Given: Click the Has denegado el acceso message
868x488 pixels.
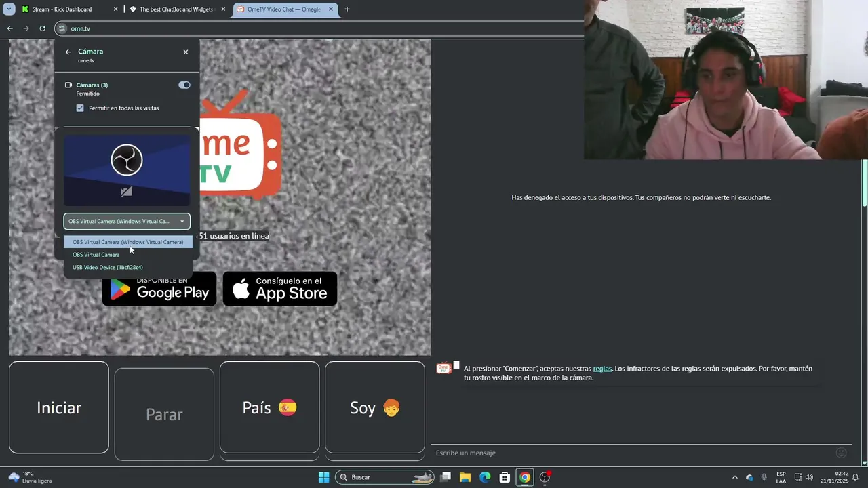Looking at the screenshot, I should click(x=641, y=197).
